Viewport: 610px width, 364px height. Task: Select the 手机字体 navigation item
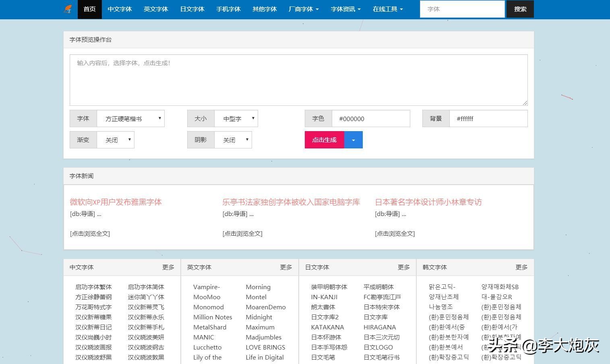click(228, 9)
